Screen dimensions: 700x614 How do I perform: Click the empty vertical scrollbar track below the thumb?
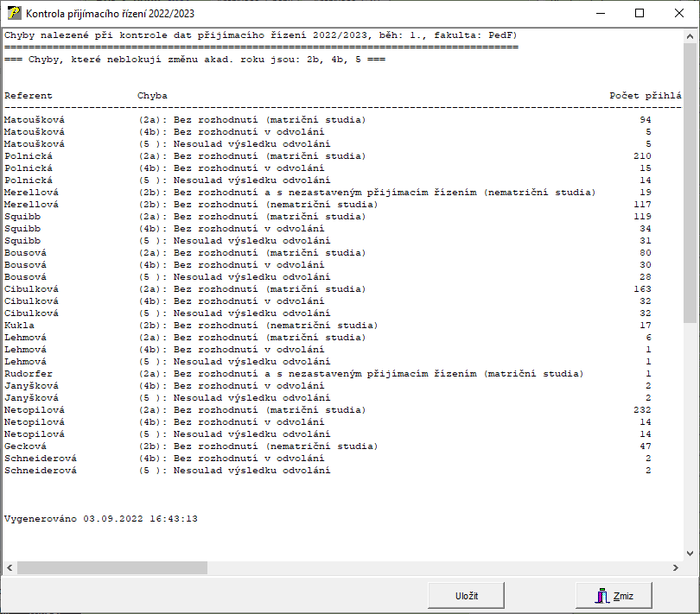(x=690, y=432)
